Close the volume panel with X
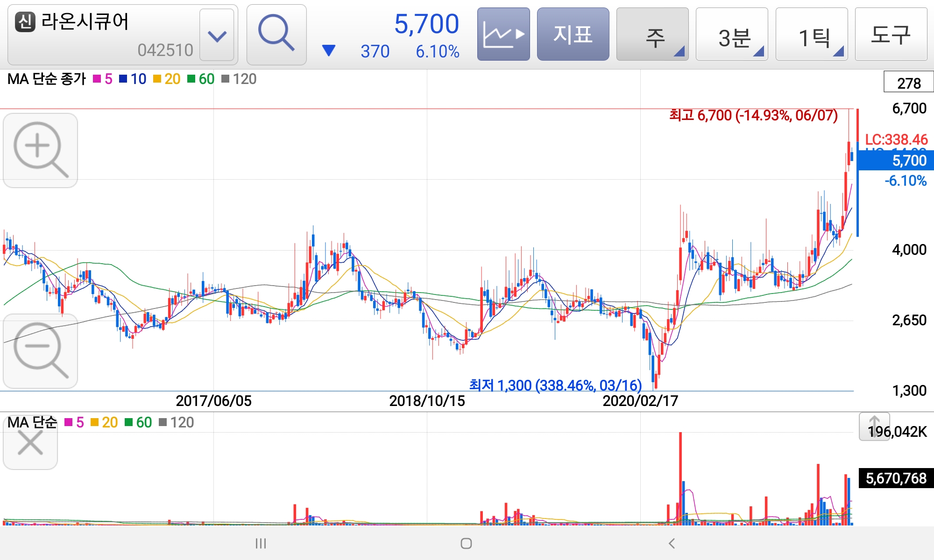 click(x=30, y=442)
